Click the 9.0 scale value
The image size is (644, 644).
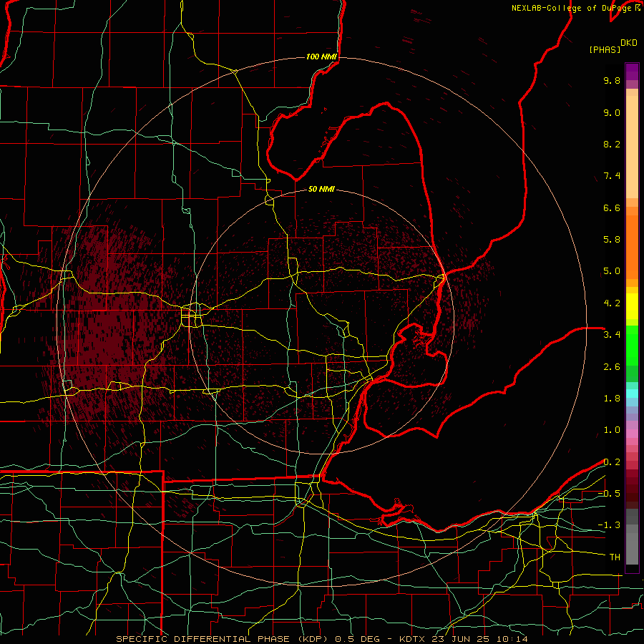(612, 112)
